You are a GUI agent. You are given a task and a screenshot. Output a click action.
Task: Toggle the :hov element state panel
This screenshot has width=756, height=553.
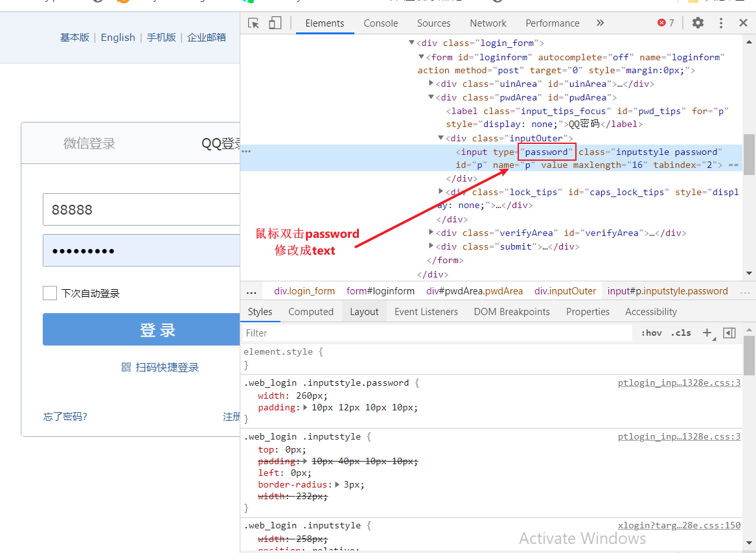(x=651, y=333)
